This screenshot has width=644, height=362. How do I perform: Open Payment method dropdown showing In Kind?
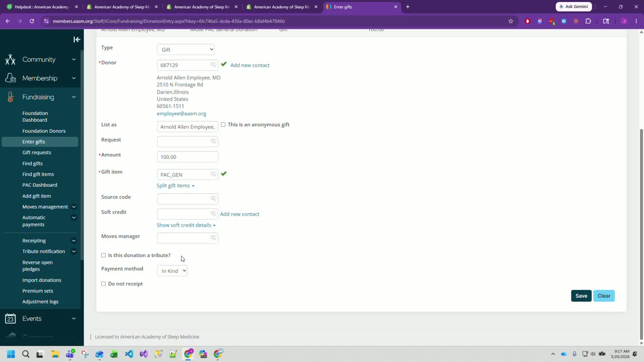click(x=172, y=270)
